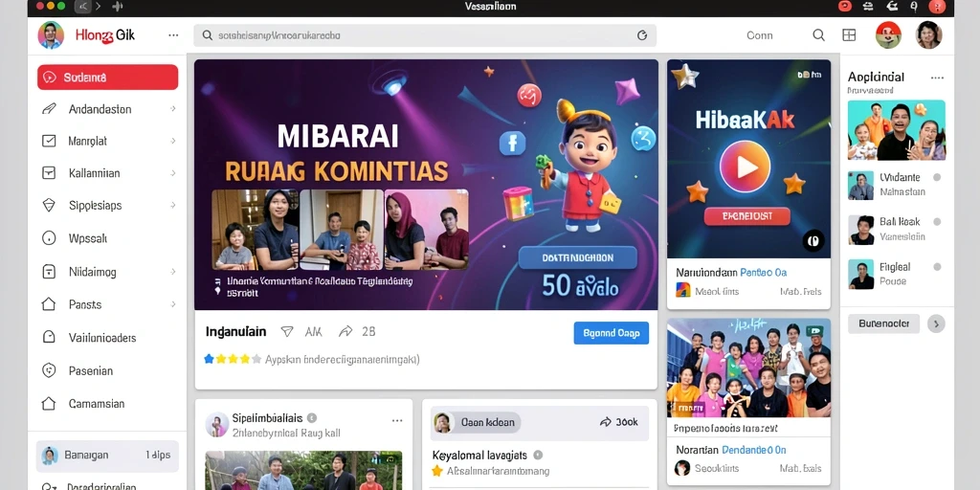
Task: Open the grid view icon in header
Action: coord(849,35)
